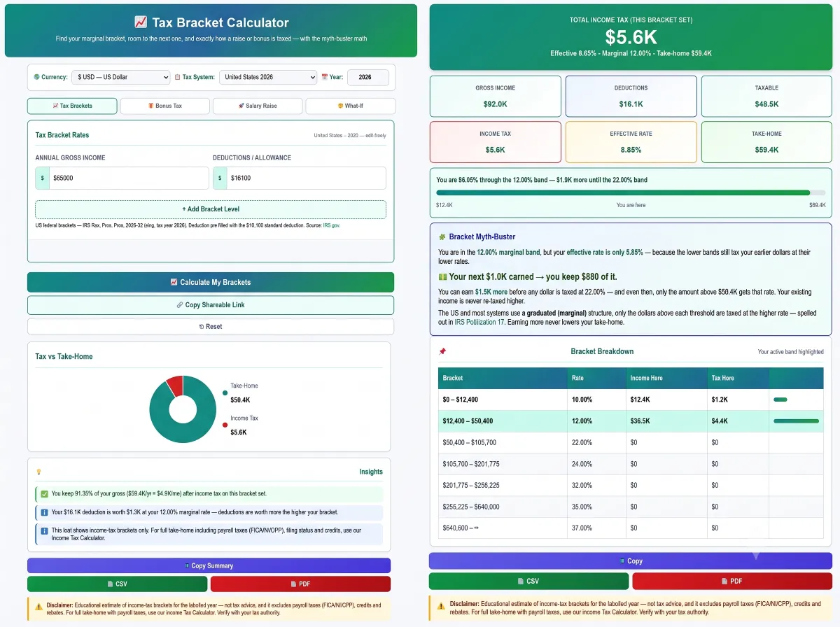The width and height of the screenshot is (840, 627).
Task: Click the pin icon beside Bracket Breakdown
Action: [x=442, y=351]
